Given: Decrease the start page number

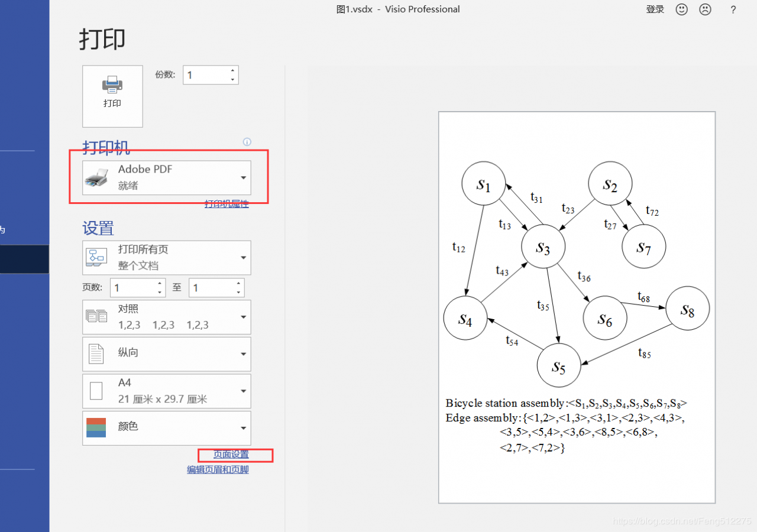Looking at the screenshot, I should click(x=160, y=293).
